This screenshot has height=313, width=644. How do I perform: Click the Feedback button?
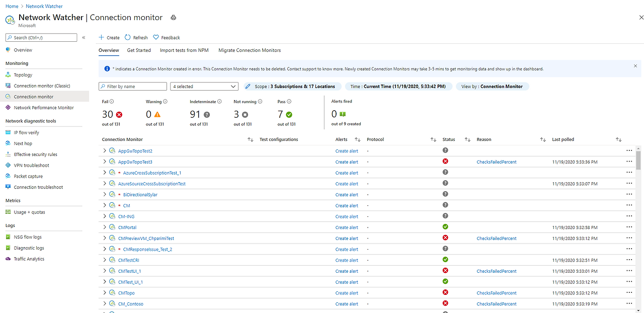167,38
